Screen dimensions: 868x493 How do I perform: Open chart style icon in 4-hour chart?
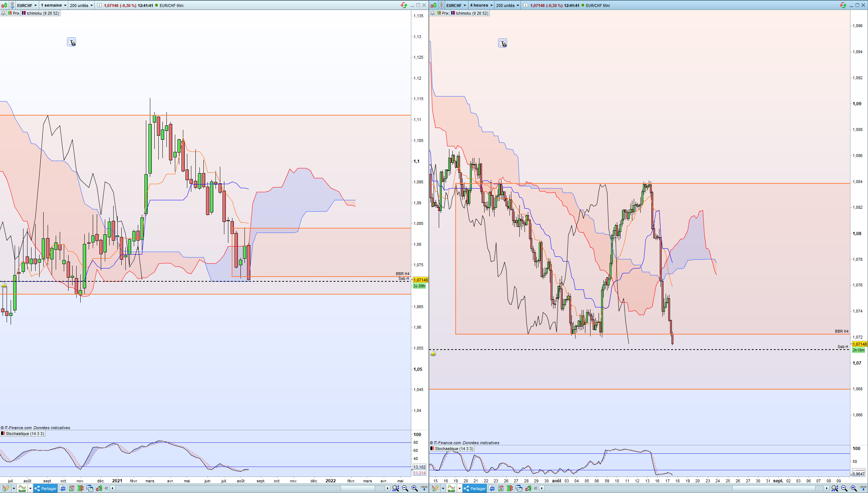click(434, 6)
